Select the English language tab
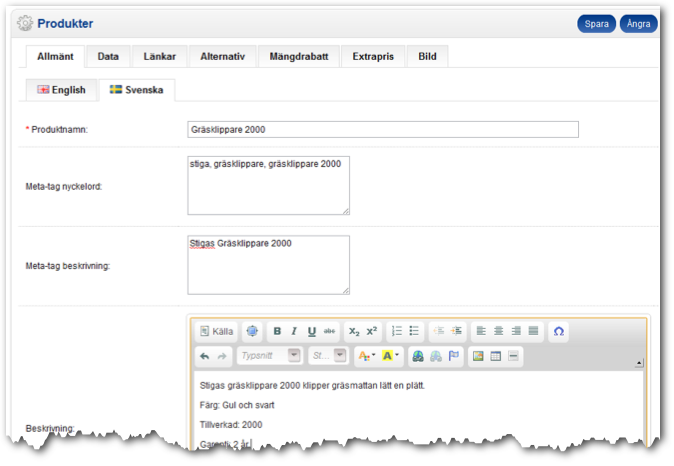The image size is (674, 466). (x=61, y=90)
